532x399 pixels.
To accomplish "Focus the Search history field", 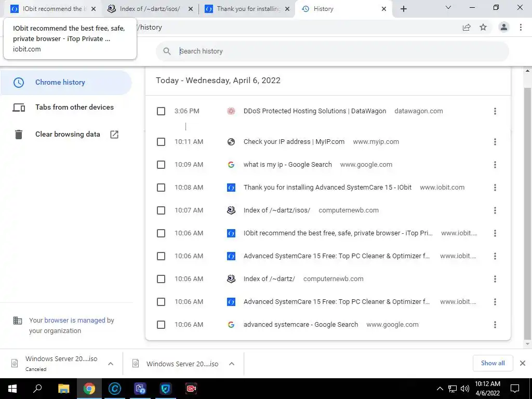I will (x=332, y=51).
